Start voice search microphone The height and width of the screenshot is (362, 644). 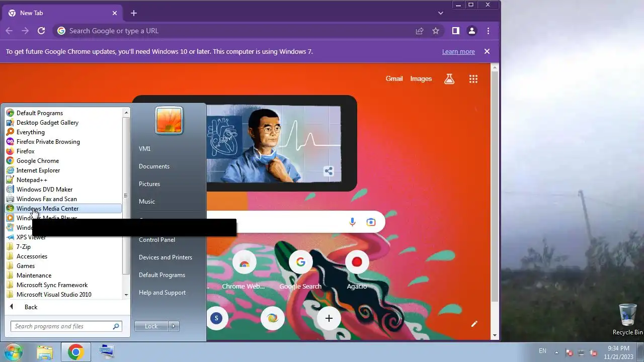[x=352, y=222]
